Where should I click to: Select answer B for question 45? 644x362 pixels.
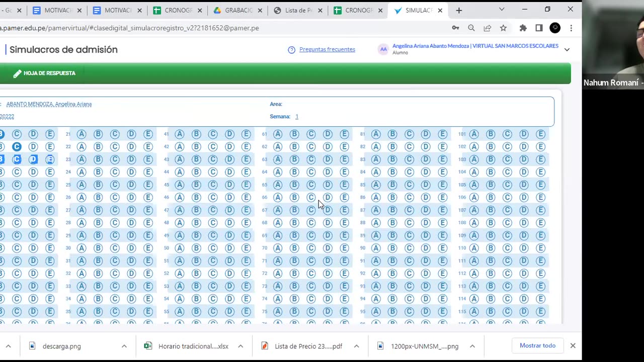(196, 185)
